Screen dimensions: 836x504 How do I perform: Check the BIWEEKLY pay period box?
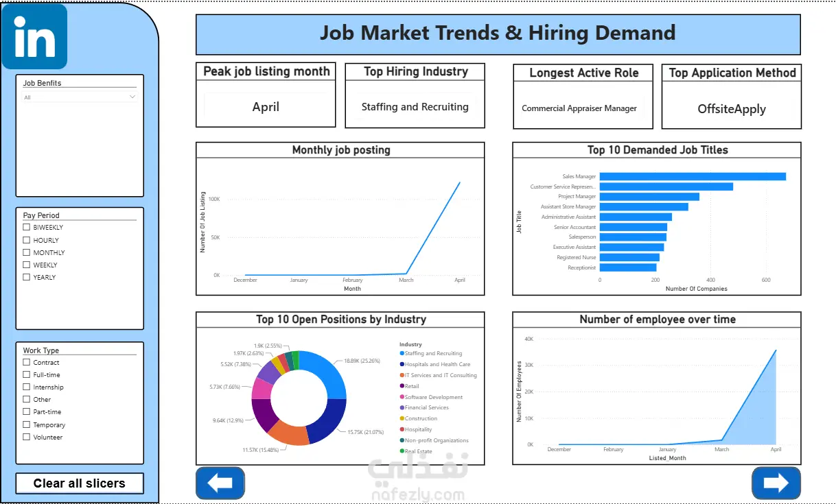click(x=27, y=227)
